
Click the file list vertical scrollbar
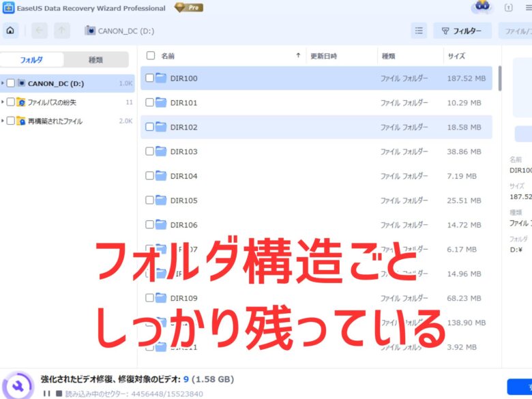click(499, 78)
